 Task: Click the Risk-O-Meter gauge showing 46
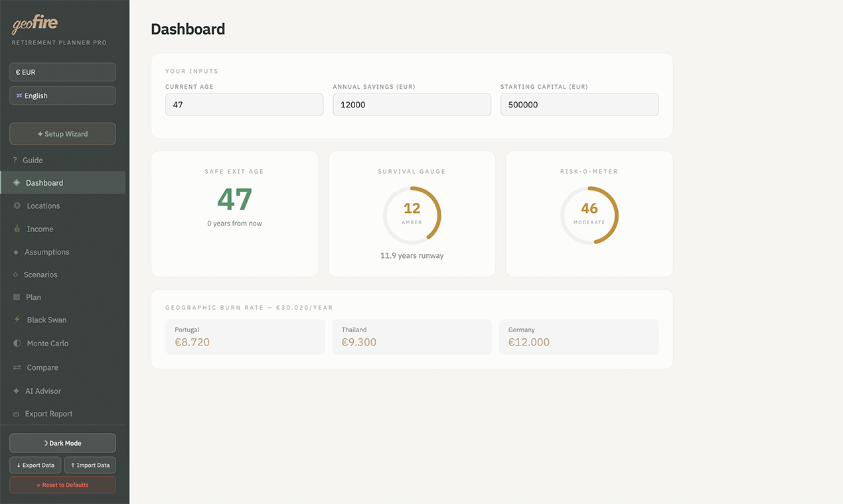click(x=589, y=214)
